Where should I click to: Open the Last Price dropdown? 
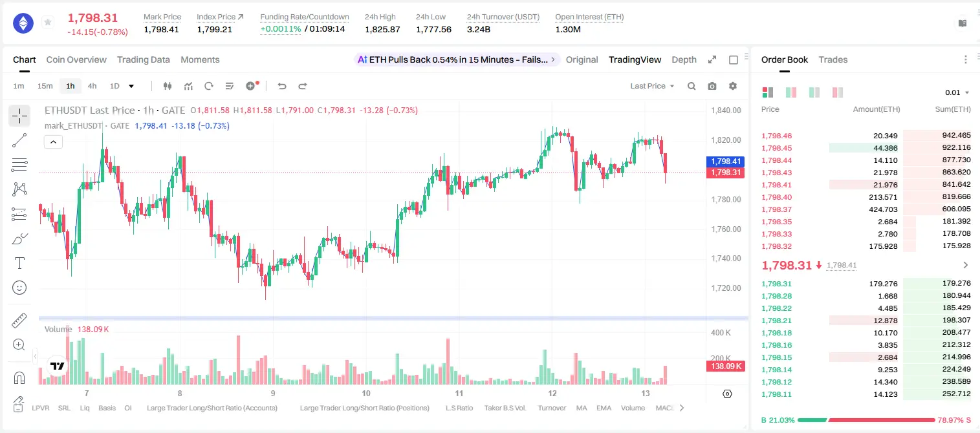click(x=652, y=86)
